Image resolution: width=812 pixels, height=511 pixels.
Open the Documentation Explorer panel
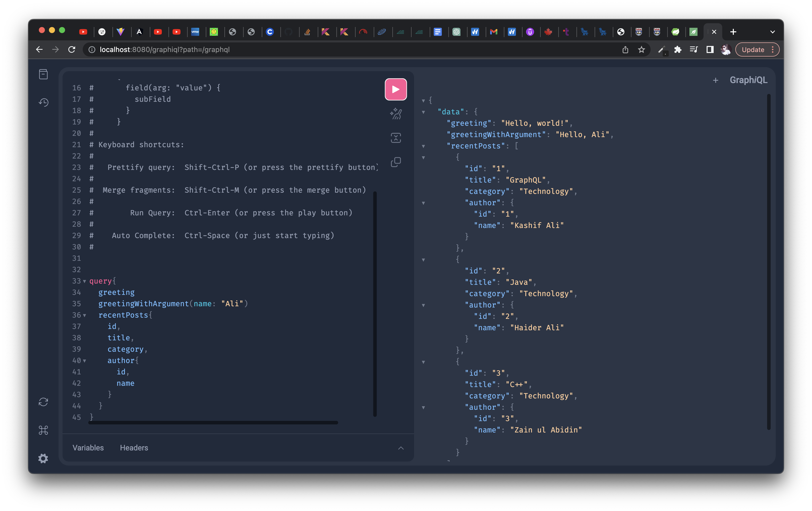pyautogui.click(x=43, y=74)
